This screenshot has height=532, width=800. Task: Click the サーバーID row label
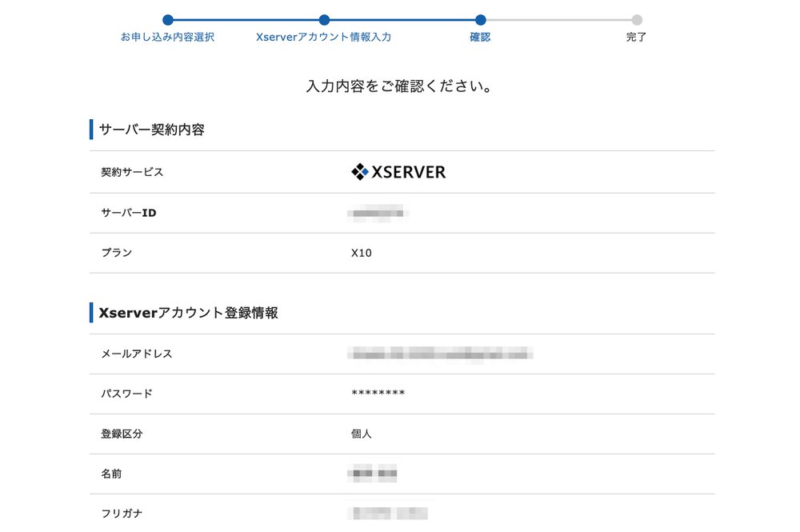129,213
